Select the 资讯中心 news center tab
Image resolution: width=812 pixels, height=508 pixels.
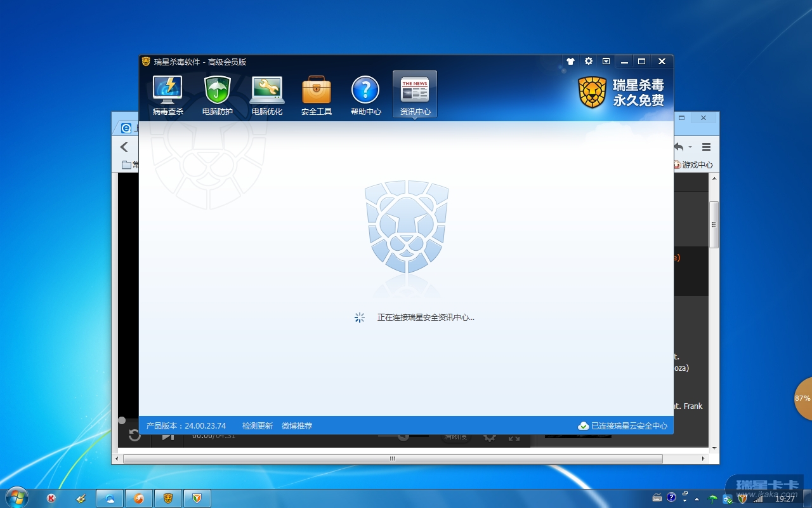(x=415, y=95)
